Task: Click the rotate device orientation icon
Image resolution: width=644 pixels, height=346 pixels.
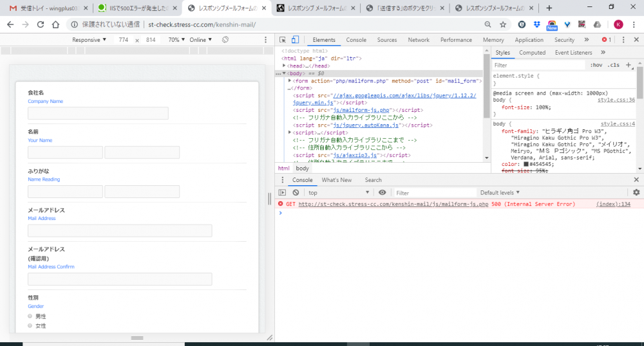Action: click(x=225, y=40)
